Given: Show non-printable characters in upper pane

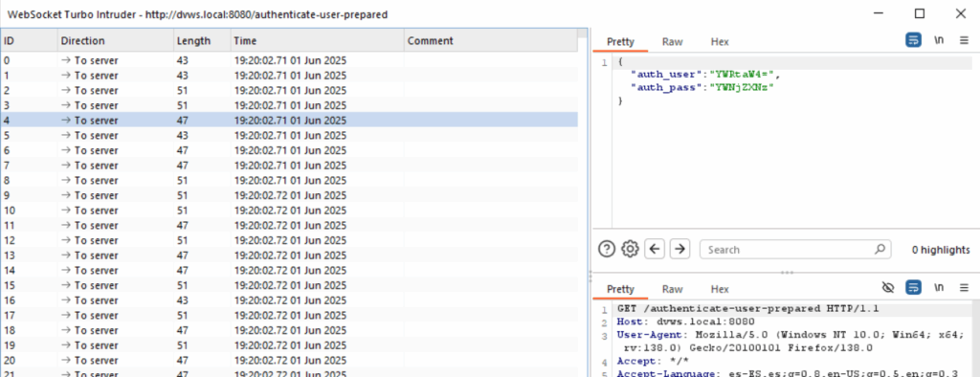Looking at the screenshot, I should [x=939, y=40].
